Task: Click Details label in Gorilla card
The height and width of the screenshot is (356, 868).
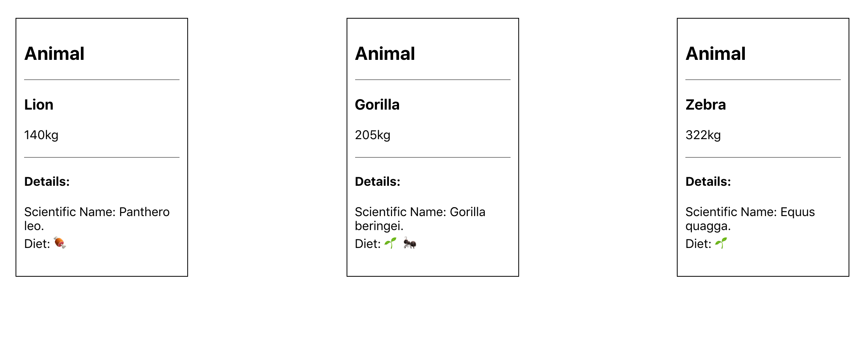Action: [378, 181]
